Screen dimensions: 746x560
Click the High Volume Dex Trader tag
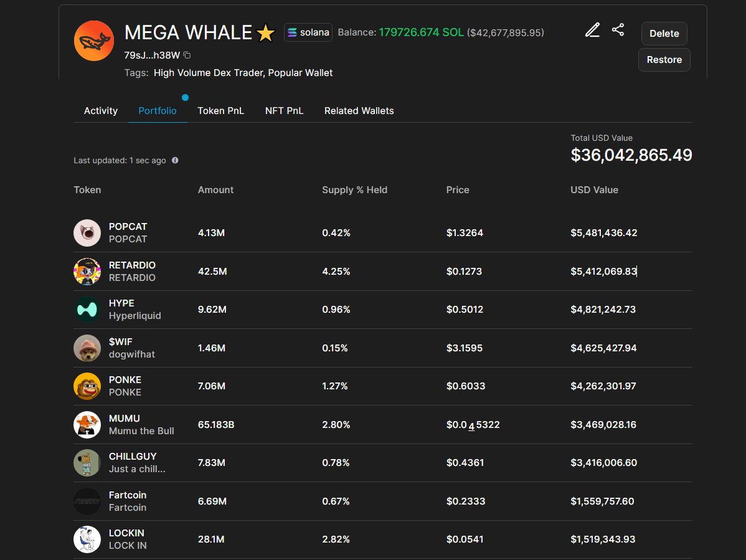(209, 73)
